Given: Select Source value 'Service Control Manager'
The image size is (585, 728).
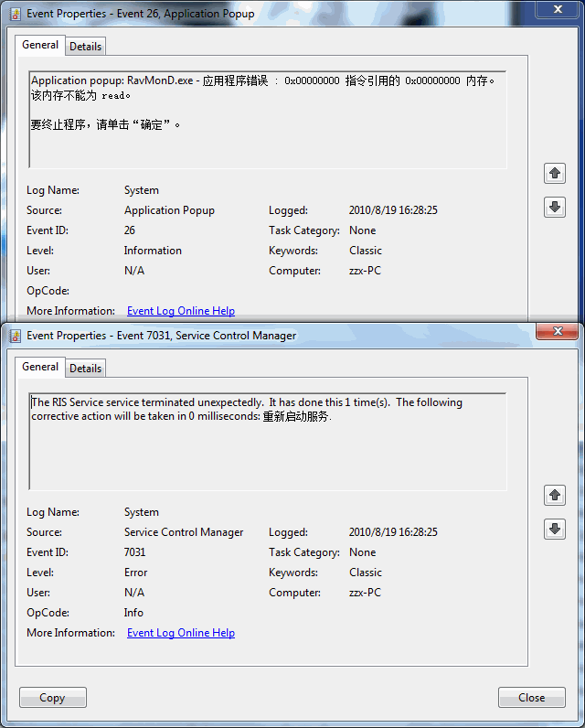Looking at the screenshot, I should pos(184,532).
